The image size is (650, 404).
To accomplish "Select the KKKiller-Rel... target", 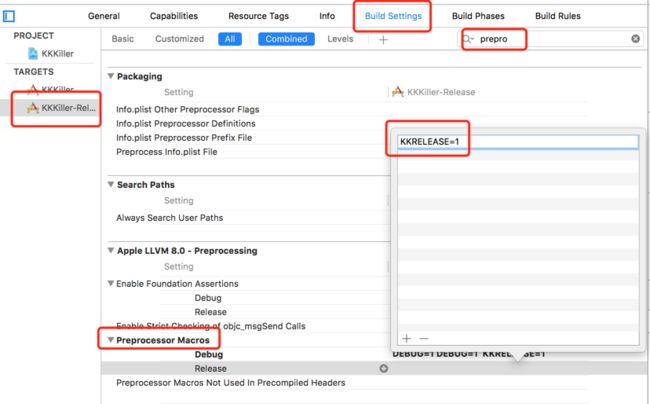I will point(61,108).
